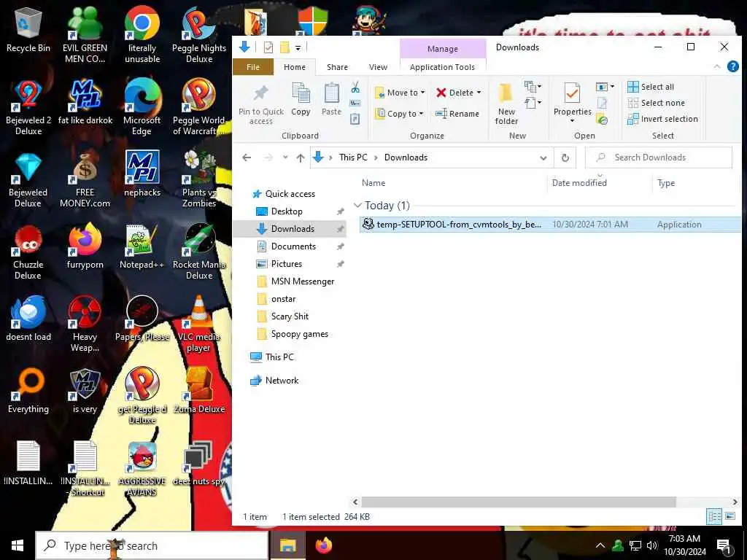
Task: Click the Explorer Help question mark icon
Action: 732,66
